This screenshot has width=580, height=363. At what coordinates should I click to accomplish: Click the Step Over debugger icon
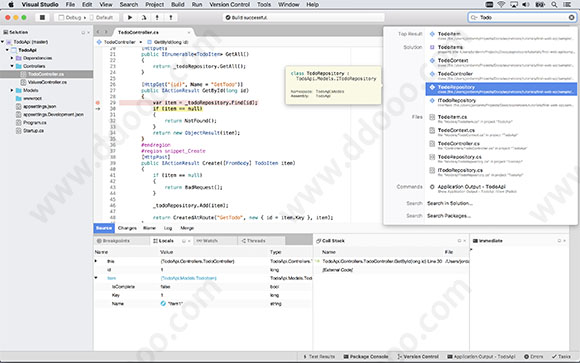click(144, 17)
